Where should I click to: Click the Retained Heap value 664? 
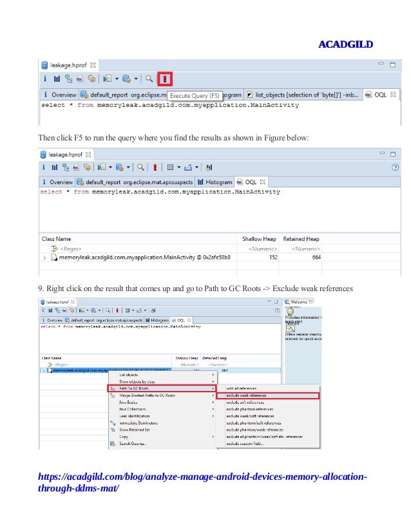click(316, 258)
